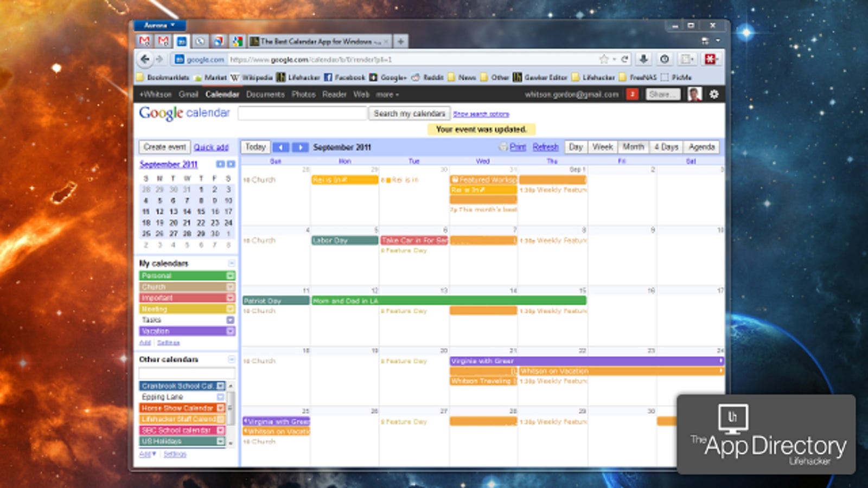Bookmark this page with the star icon
Screen dimensions: 868x488
tap(604, 59)
